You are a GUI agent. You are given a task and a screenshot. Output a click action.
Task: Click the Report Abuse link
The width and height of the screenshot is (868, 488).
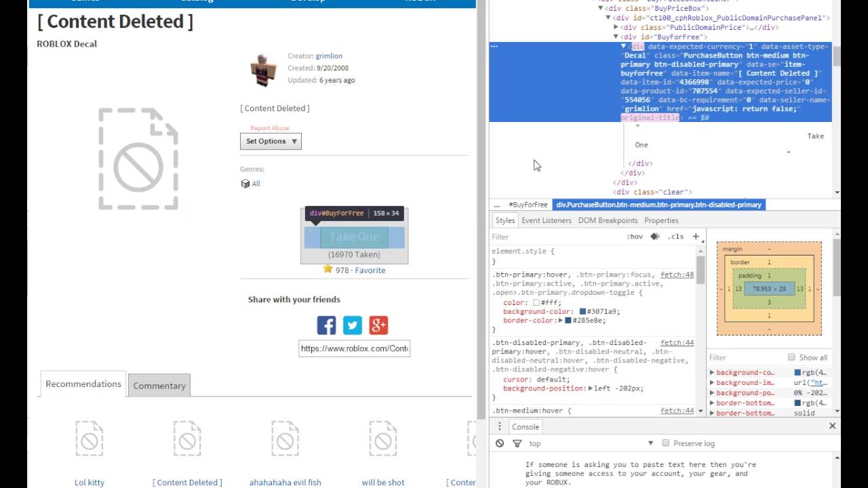click(x=270, y=128)
